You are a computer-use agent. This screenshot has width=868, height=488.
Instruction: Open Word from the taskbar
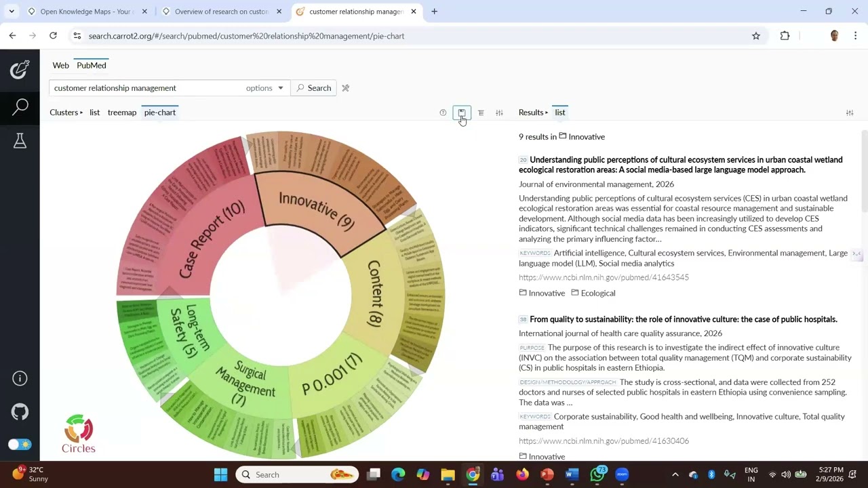[572, 474]
